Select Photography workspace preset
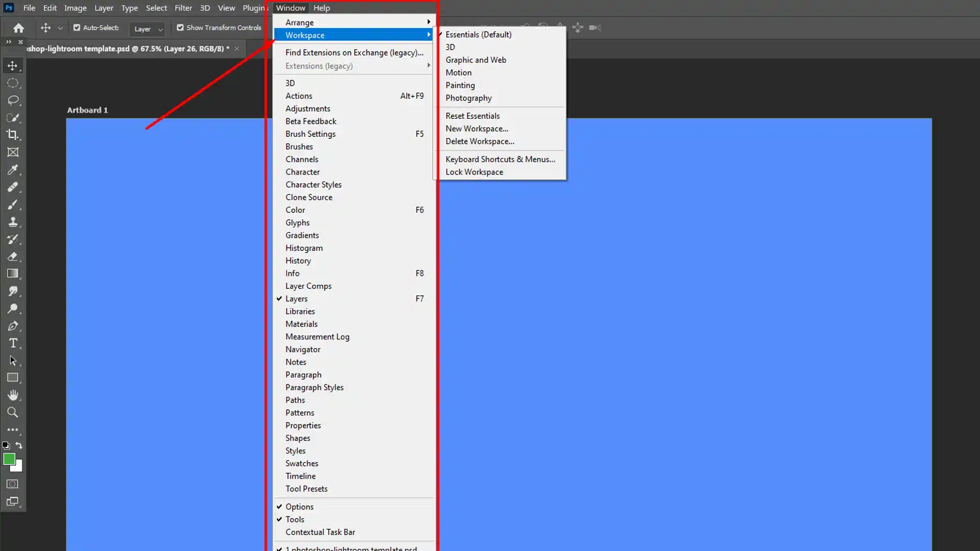 pos(469,97)
